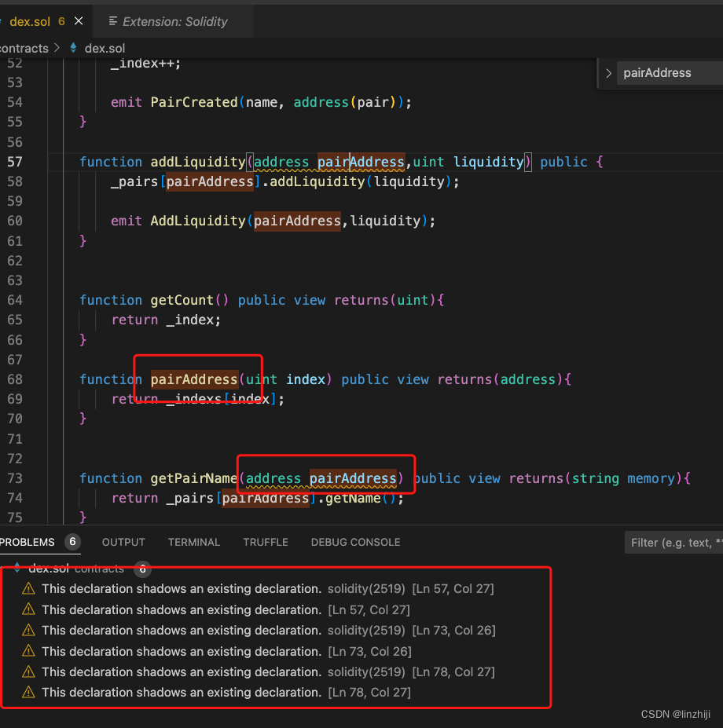
Task: Open the TERMINAL panel tab
Action: click(193, 542)
